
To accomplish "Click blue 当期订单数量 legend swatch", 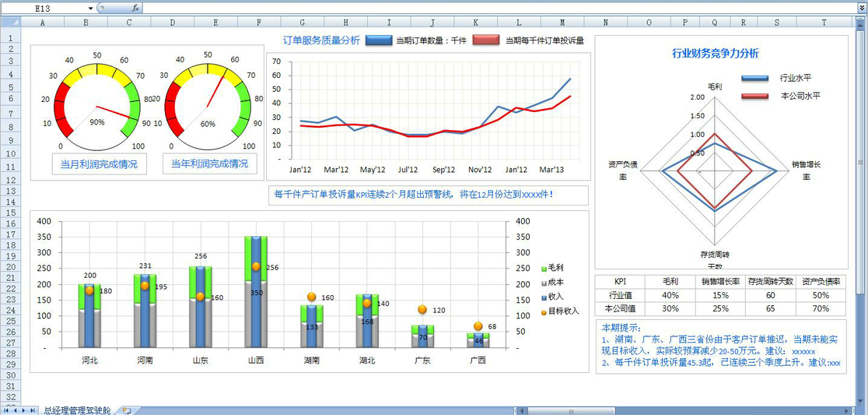I will tap(379, 40).
